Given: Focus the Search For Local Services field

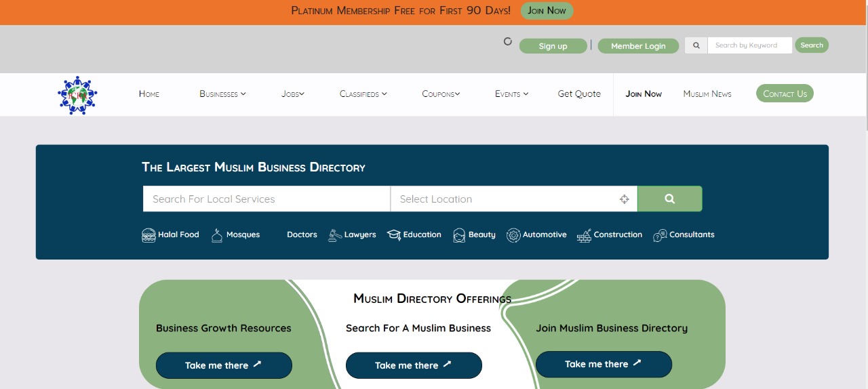Looking at the screenshot, I should click(267, 199).
